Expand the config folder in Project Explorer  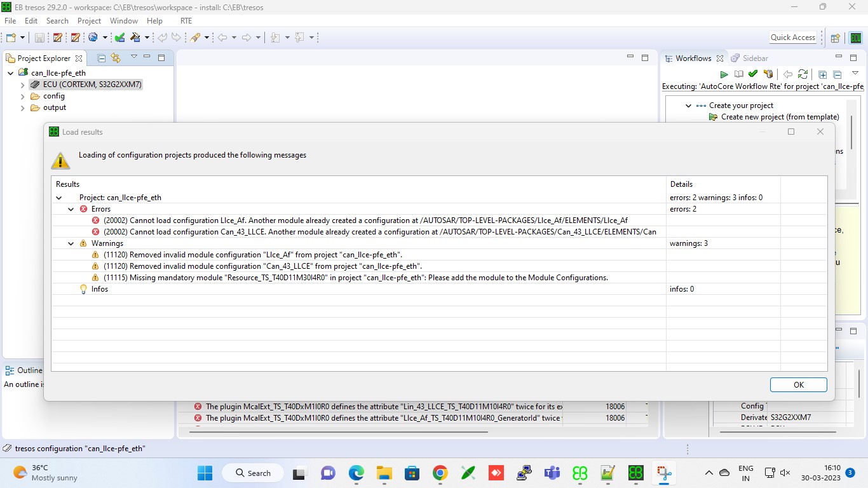point(22,96)
